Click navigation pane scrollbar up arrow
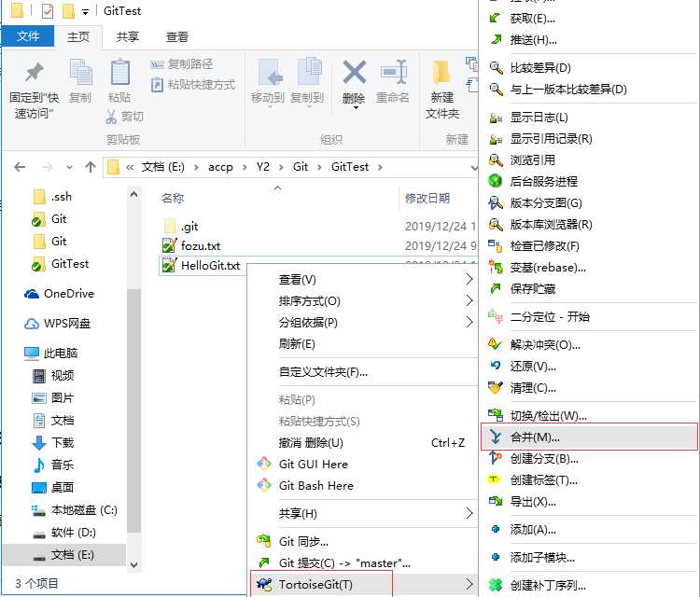 [133, 195]
